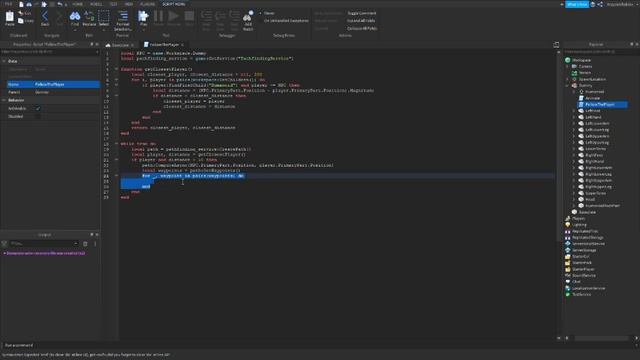
Task: Select Lighting service in Explorer
Action: pyautogui.click(x=579, y=225)
